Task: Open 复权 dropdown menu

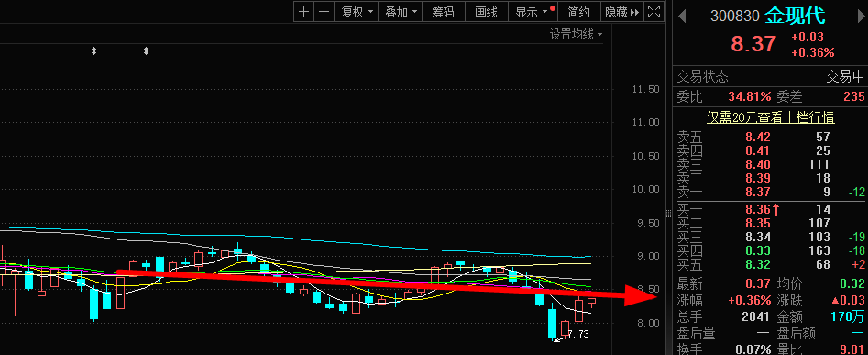Action: pos(357,12)
